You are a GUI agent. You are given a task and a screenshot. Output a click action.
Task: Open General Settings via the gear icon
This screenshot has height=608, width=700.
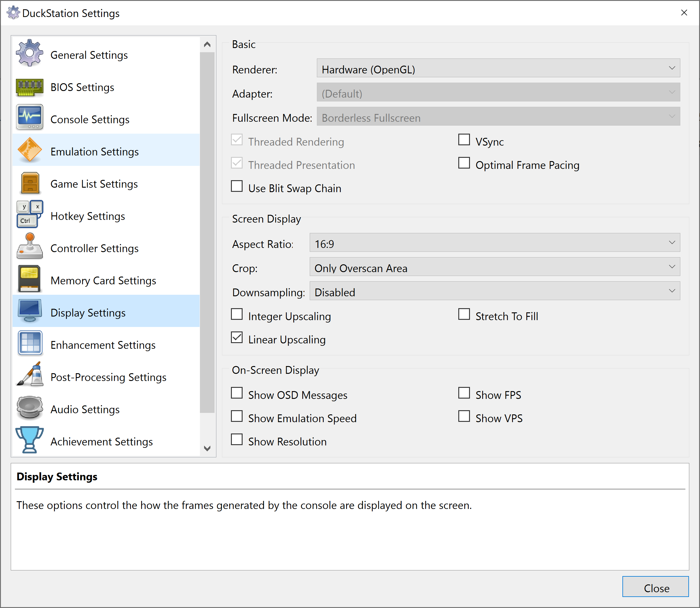pyautogui.click(x=30, y=53)
